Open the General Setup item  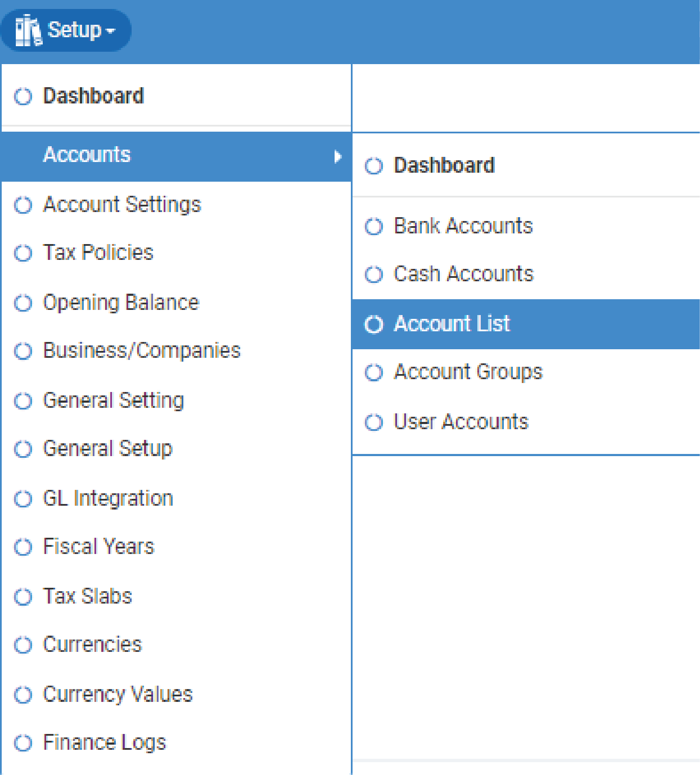[x=108, y=449]
